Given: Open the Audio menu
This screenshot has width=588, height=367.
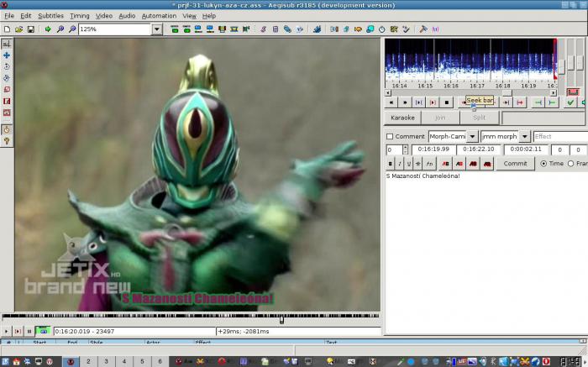Looking at the screenshot, I should pyautogui.click(x=127, y=16).
